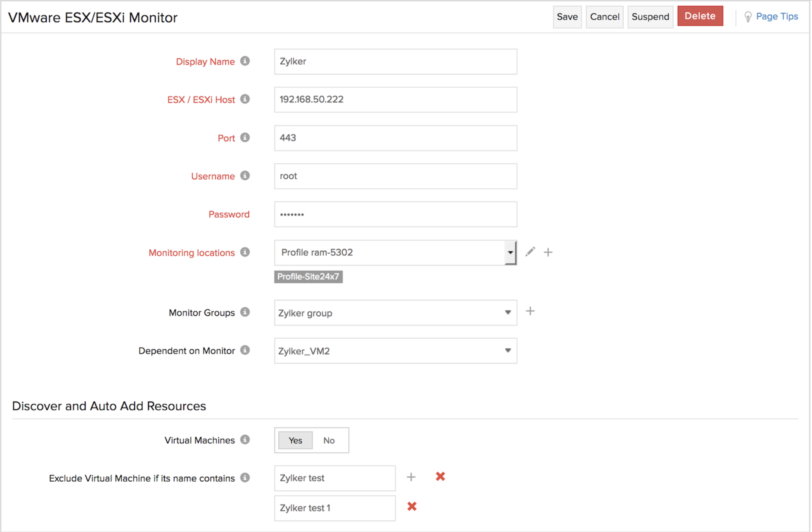The width and height of the screenshot is (812, 532).
Task: Add another exclude name field with plus icon
Action: click(x=411, y=477)
